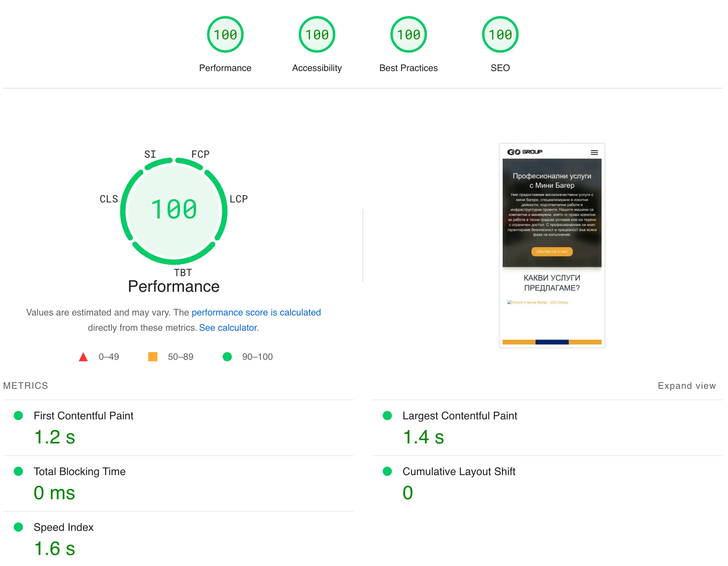Click the Accessibility score circle

pos(317,34)
